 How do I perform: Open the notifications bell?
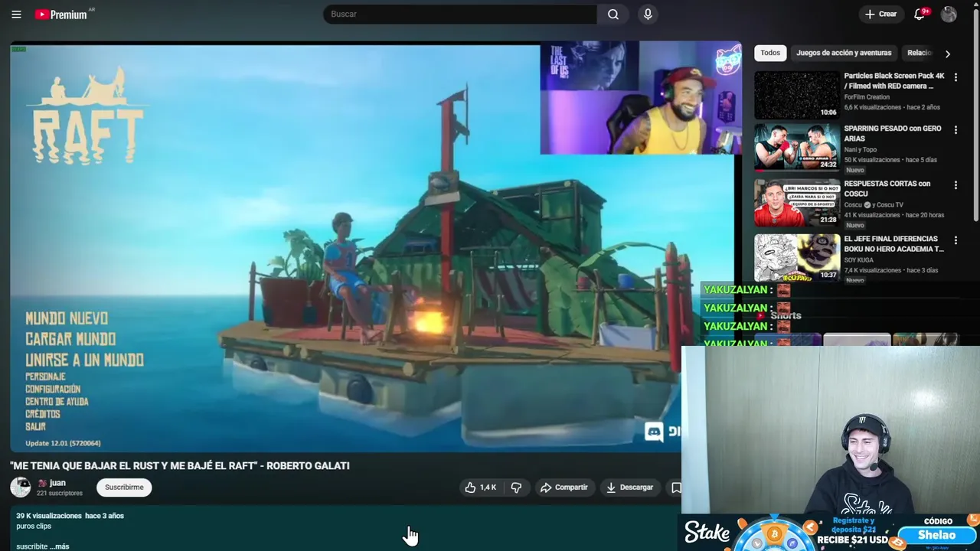click(920, 15)
